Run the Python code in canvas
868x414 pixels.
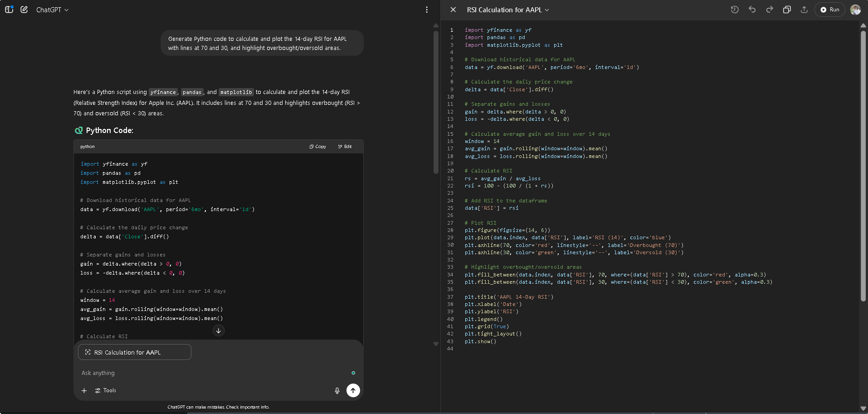click(x=830, y=10)
